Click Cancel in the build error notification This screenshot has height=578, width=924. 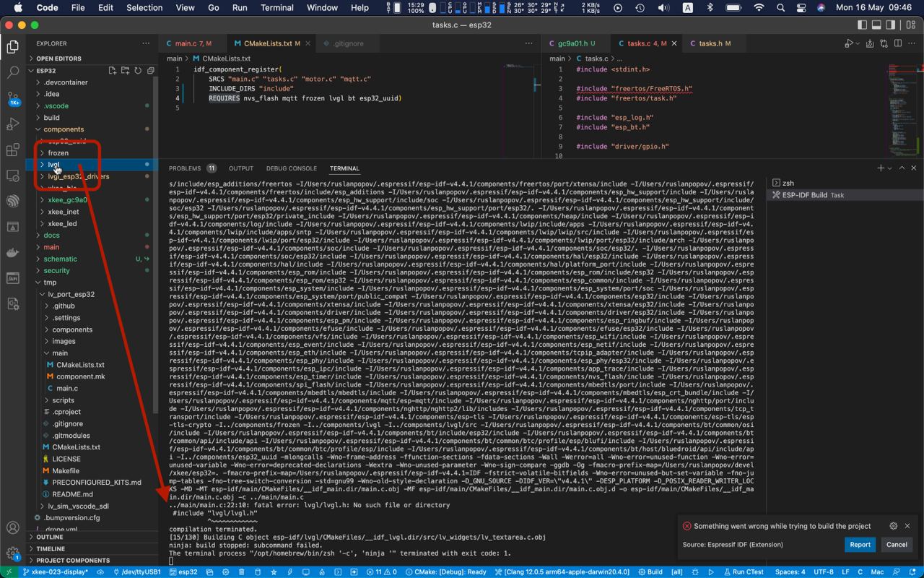coord(897,545)
